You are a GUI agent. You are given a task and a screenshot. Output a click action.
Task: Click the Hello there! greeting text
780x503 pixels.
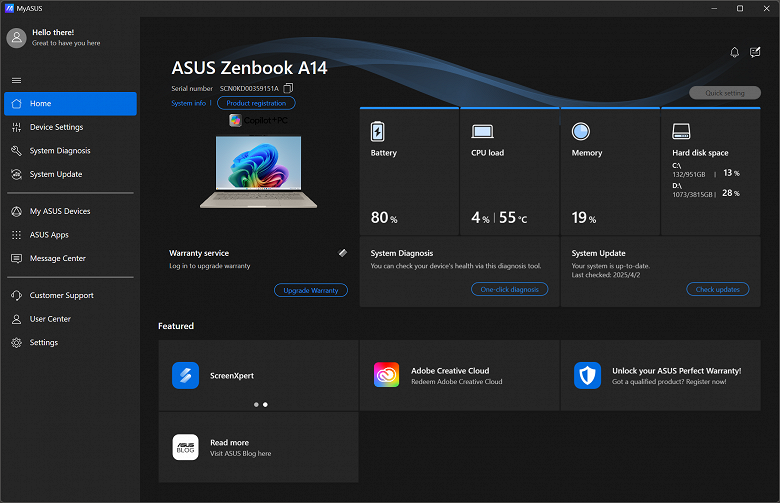53,32
